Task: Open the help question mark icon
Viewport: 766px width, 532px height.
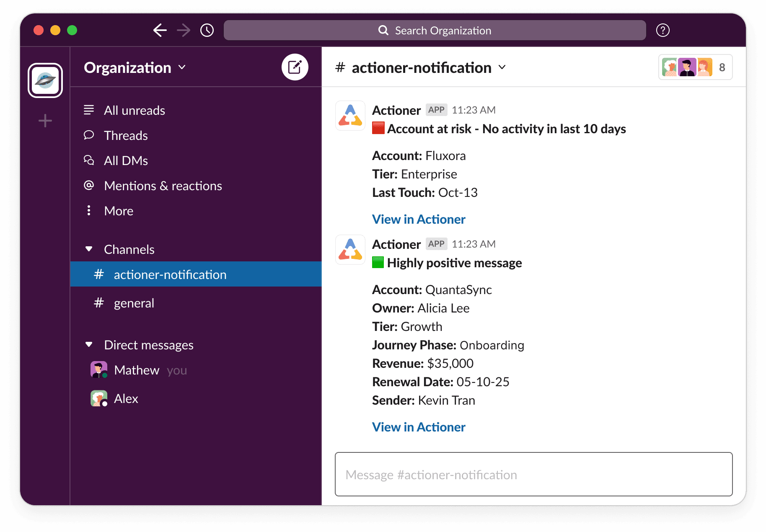Action: (x=662, y=30)
